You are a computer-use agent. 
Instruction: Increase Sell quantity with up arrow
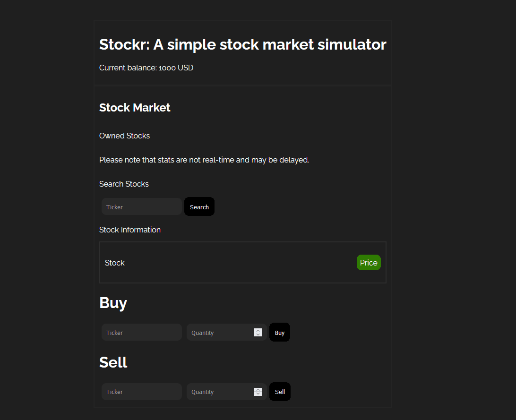[258, 389]
